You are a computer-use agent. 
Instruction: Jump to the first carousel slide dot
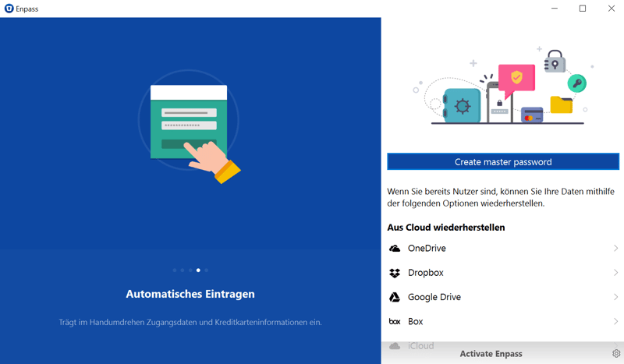175,270
